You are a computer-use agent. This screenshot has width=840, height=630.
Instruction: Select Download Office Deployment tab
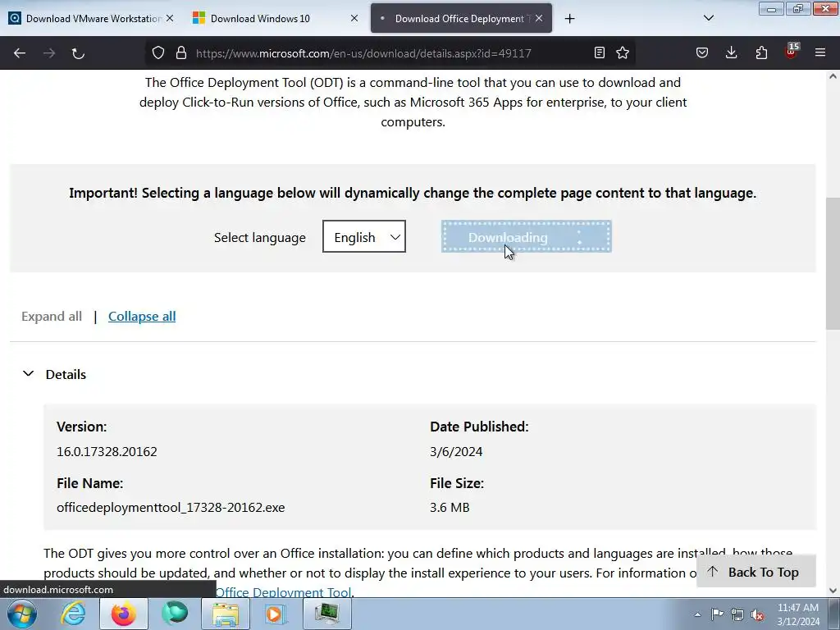(x=461, y=18)
